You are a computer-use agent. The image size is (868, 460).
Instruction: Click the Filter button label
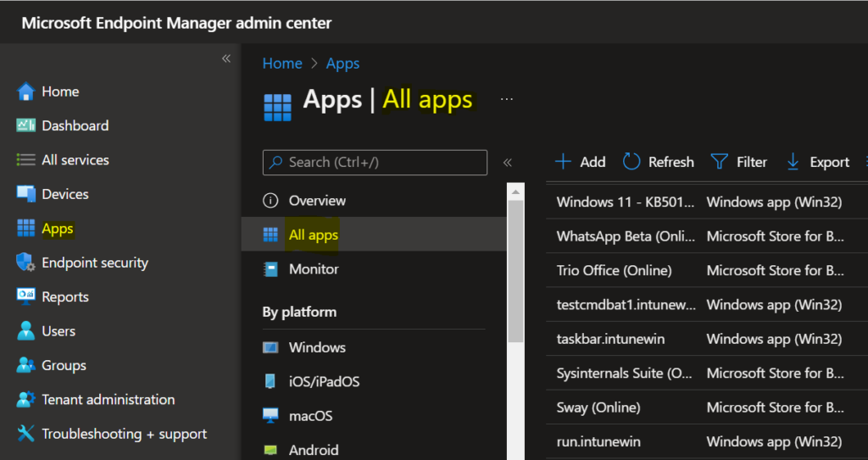752,162
